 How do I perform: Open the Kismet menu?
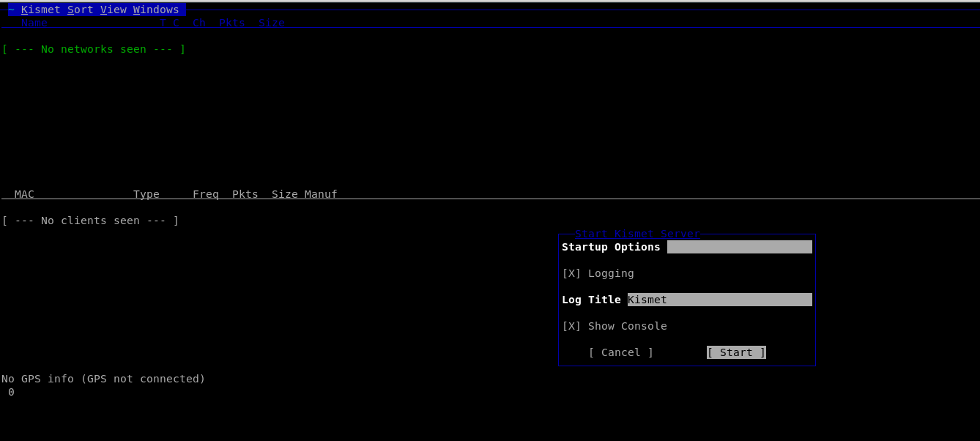[x=41, y=10]
